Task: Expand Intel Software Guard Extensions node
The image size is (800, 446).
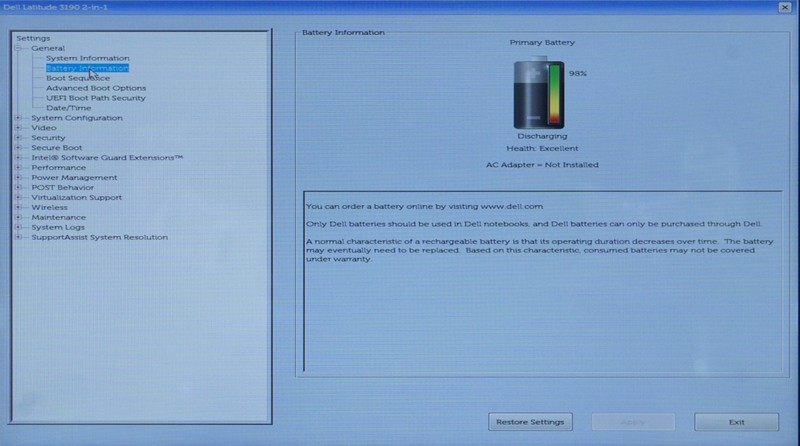Action: [18, 158]
